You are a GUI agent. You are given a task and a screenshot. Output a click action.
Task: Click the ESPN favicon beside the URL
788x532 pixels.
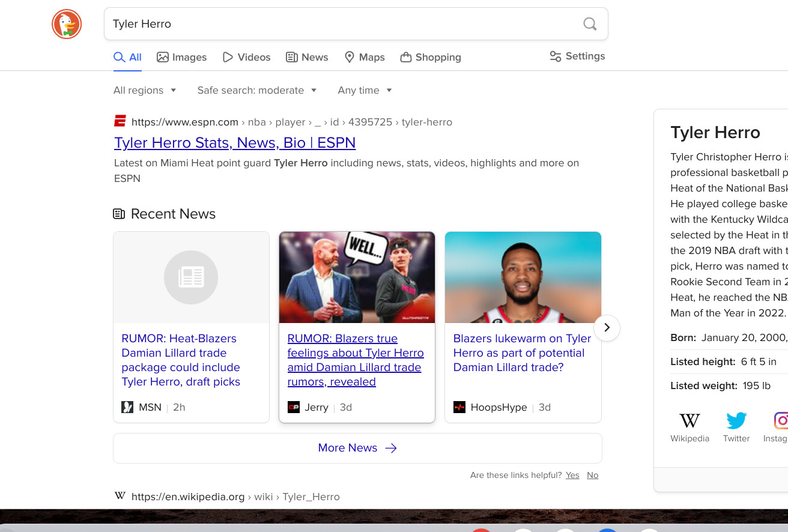pos(120,122)
